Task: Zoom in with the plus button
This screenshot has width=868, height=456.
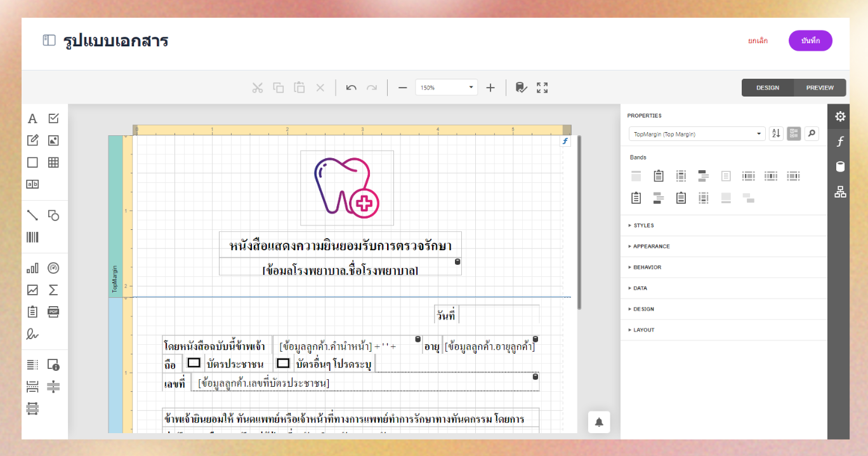Action: tap(490, 88)
